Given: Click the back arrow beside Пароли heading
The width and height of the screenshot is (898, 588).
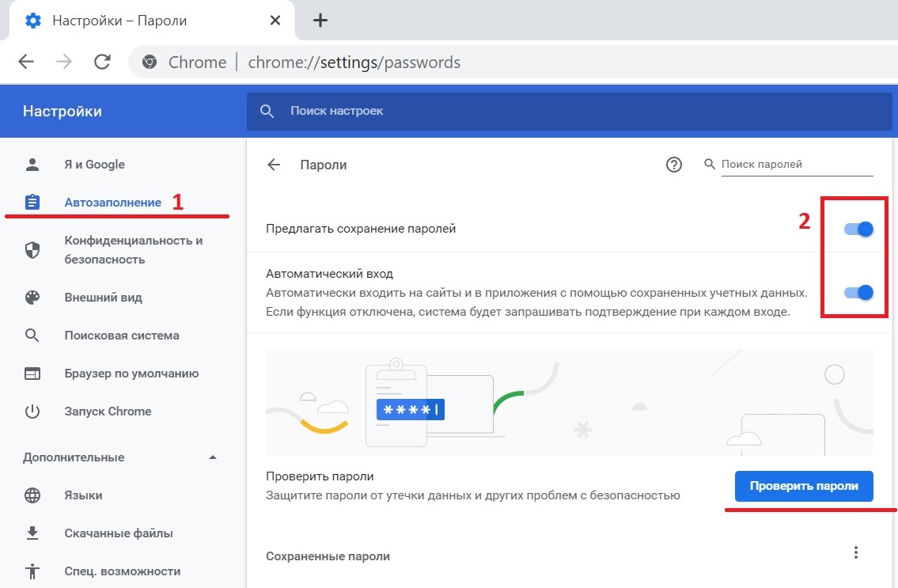Looking at the screenshot, I should click(x=274, y=165).
